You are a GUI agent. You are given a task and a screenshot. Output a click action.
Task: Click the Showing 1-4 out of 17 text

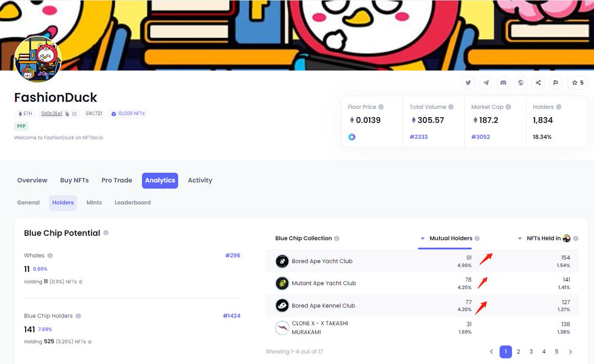pyautogui.click(x=295, y=352)
